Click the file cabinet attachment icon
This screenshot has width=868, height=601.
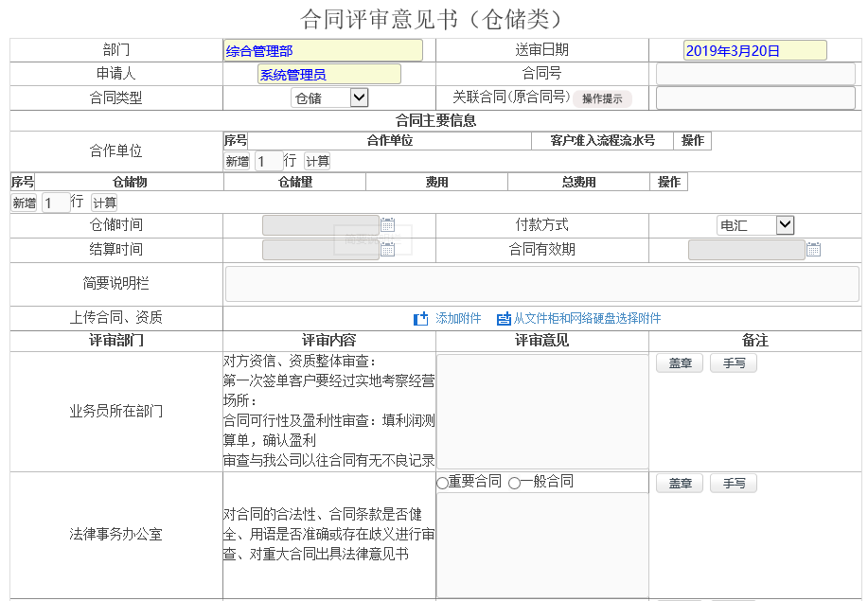tap(504, 319)
